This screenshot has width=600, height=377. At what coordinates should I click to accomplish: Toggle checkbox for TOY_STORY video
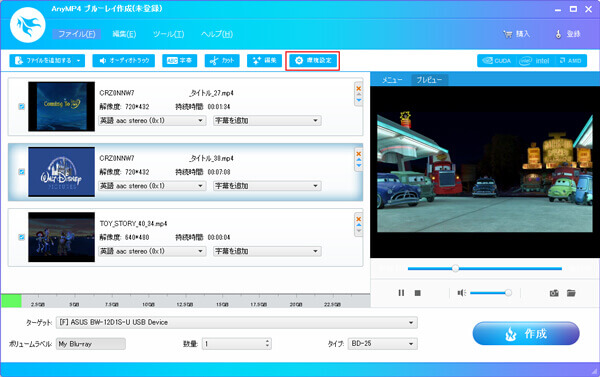pos(22,237)
